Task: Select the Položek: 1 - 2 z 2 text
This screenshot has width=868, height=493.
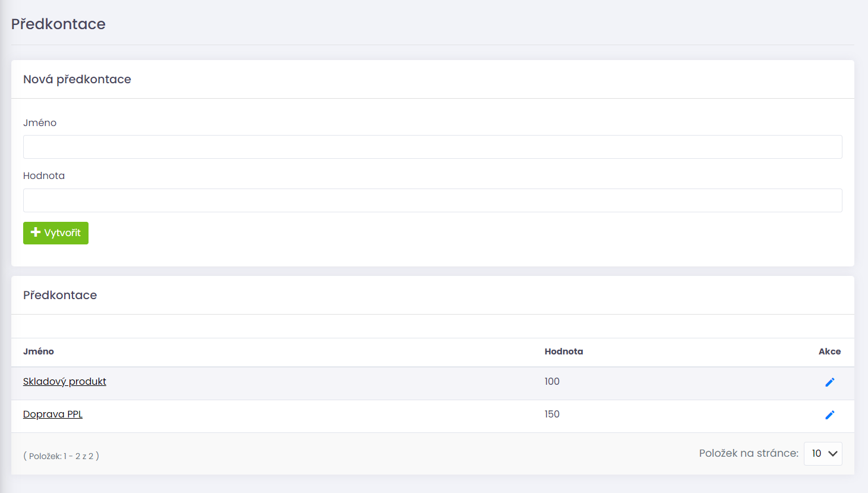Action: [61, 456]
